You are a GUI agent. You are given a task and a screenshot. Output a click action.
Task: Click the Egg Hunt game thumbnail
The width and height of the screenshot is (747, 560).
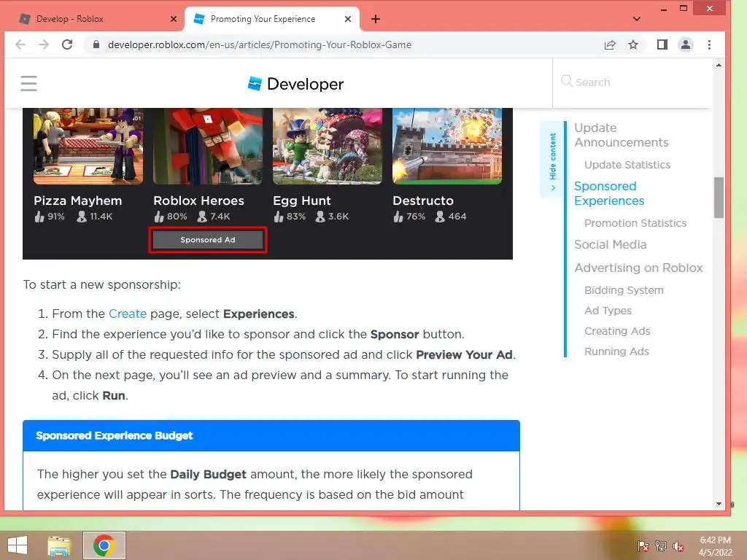pos(328,146)
